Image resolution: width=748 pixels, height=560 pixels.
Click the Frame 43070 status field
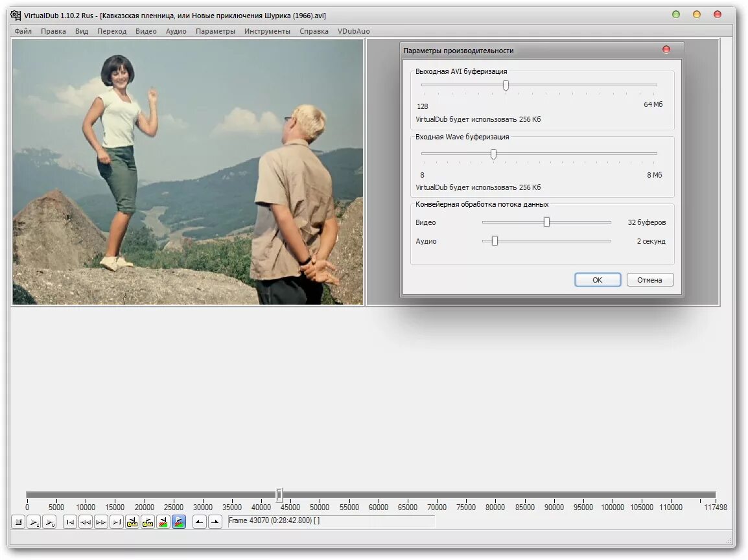pos(331,521)
